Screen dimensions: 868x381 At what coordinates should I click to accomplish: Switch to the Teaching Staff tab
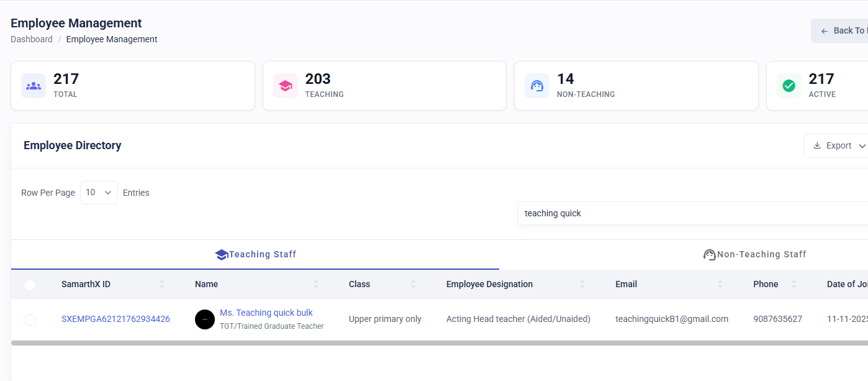(255, 254)
